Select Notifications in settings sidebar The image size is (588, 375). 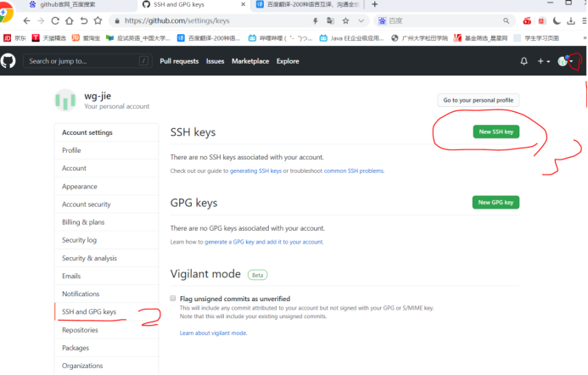point(107,294)
